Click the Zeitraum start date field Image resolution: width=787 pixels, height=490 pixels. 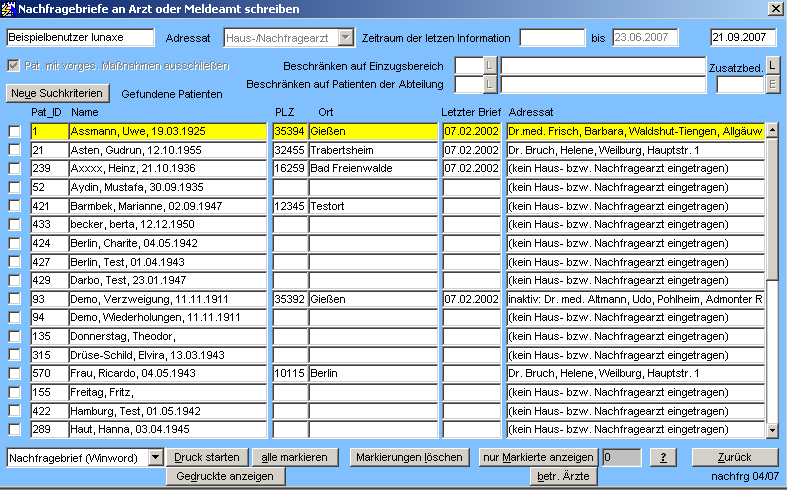(551, 38)
